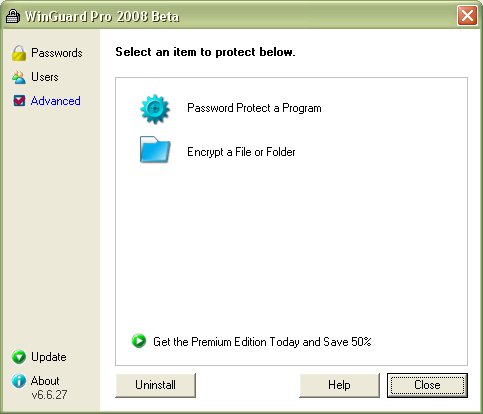Click the two-person Users icon
This screenshot has height=414, width=483.
point(19,77)
